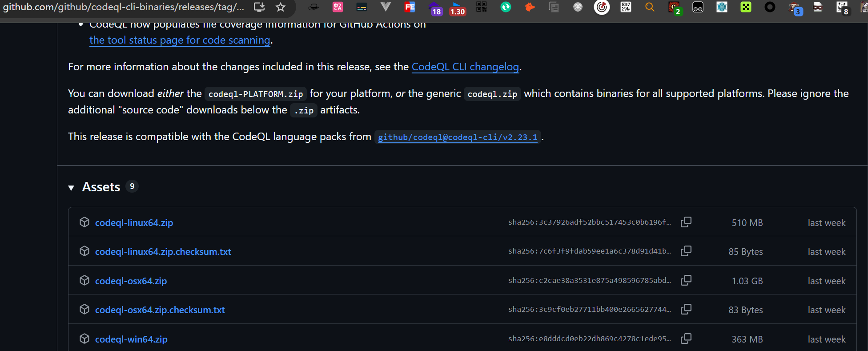Click the Tampermonkey extension with badge 3
The height and width of the screenshot is (351, 868).
[x=795, y=8]
